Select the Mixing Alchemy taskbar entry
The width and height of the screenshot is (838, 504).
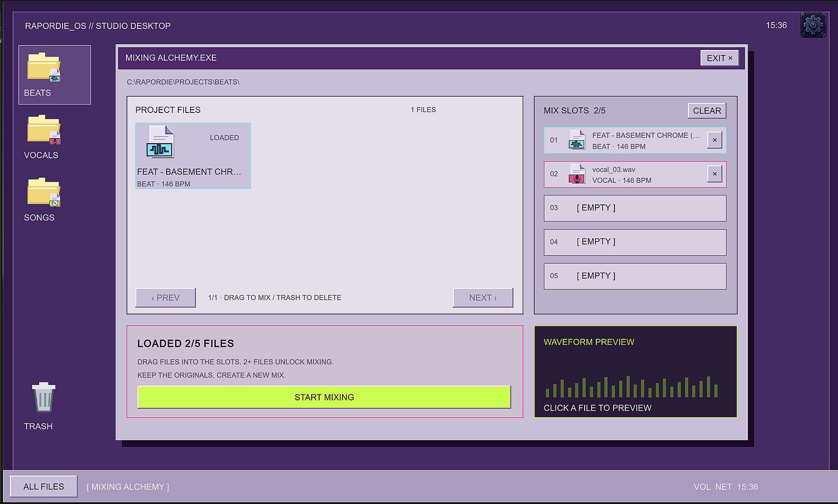128,487
